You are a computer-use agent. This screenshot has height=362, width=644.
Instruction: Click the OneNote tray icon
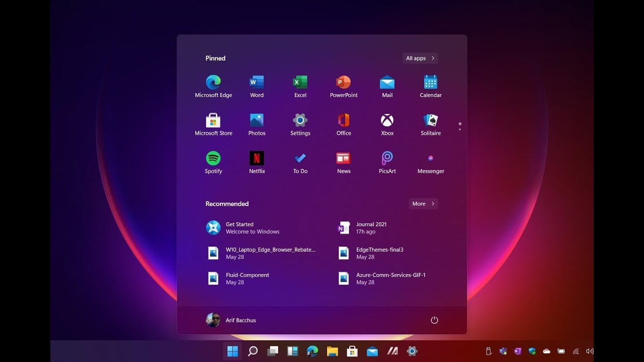tap(518, 351)
